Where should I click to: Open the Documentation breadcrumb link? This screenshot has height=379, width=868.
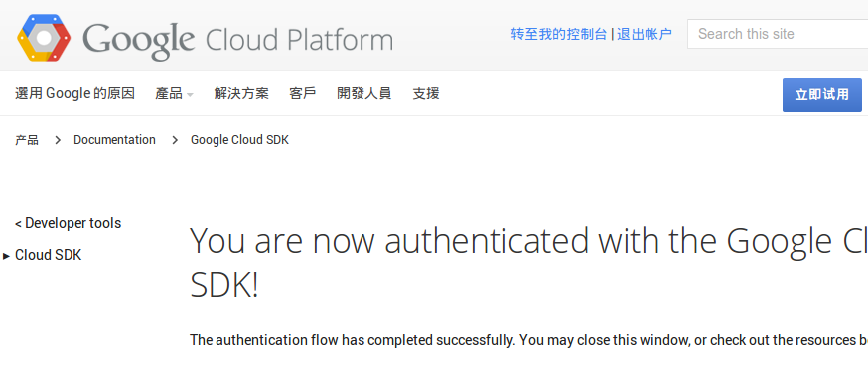114,140
